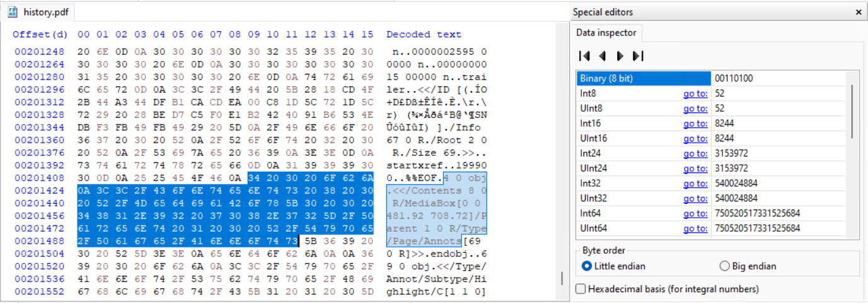Click column header 00 in hex view
868x303 pixels.
84,35
